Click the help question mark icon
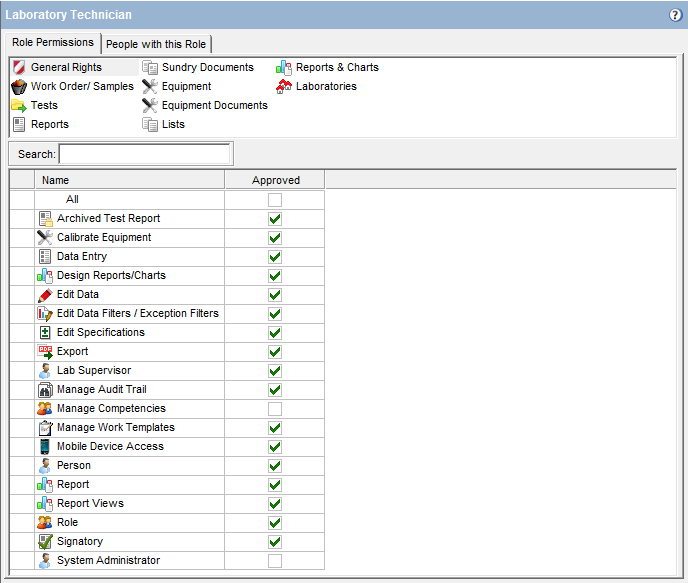The height and width of the screenshot is (583, 688). 675,15
